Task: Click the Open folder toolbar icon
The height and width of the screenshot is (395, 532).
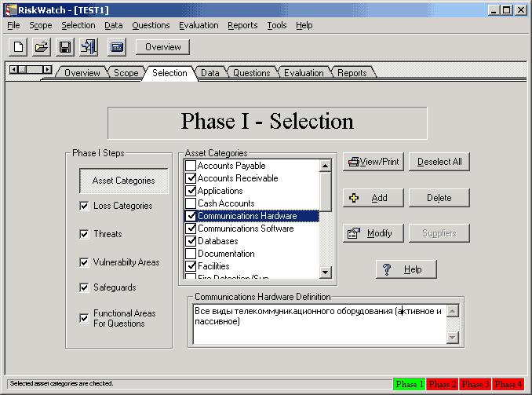Action: click(x=42, y=47)
